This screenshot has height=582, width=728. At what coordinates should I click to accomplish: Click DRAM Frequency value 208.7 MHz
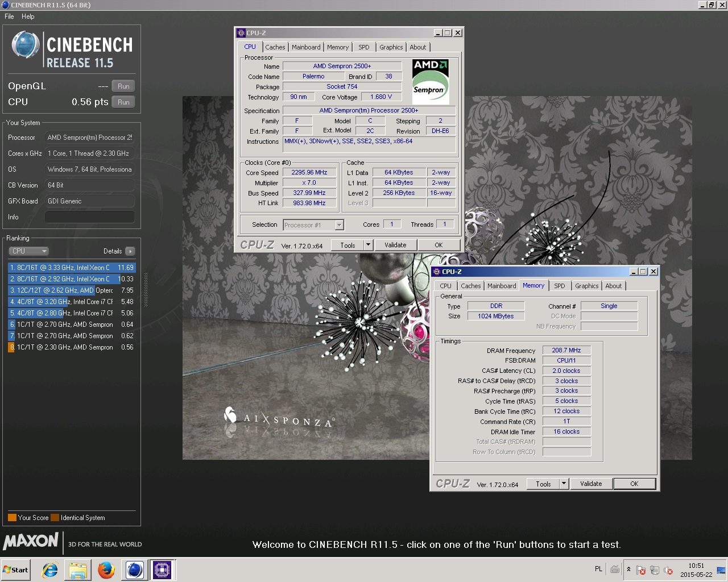point(566,351)
